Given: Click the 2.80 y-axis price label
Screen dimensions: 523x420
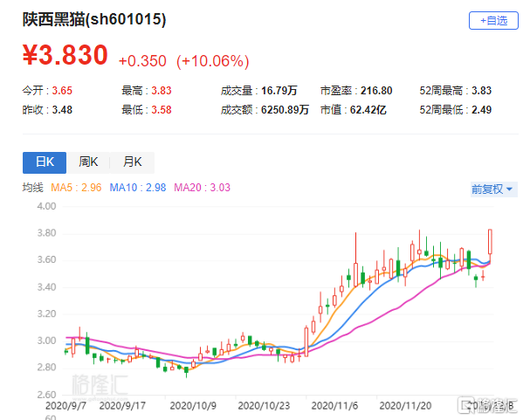Looking at the screenshot, I should pos(46,368).
